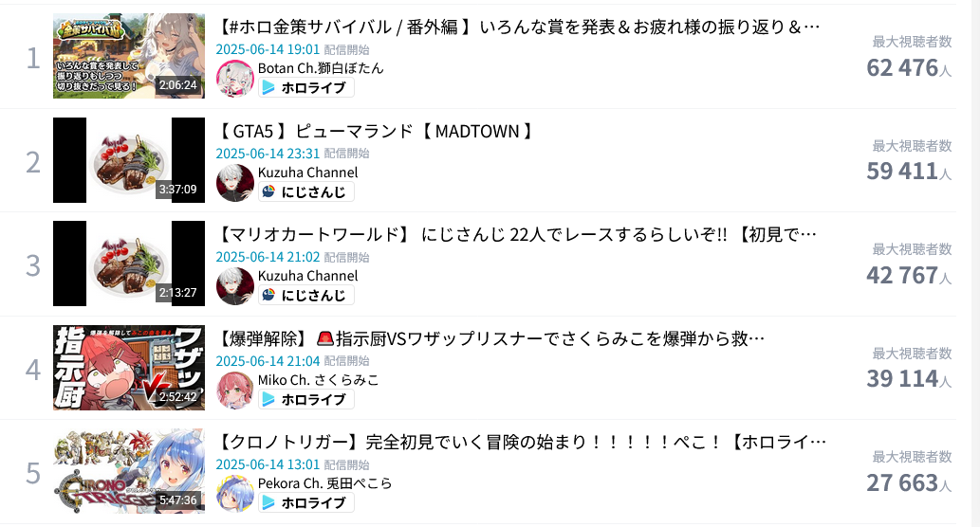Viewport: 980px width, 527px height.
Task: Open the #ホロ金策サバイバル stream title
Action: click(x=517, y=27)
